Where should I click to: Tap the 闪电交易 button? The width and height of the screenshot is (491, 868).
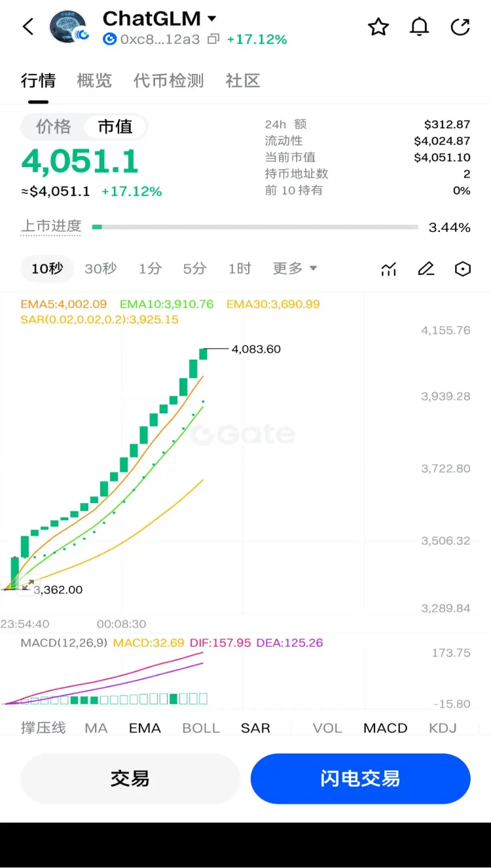click(x=360, y=778)
